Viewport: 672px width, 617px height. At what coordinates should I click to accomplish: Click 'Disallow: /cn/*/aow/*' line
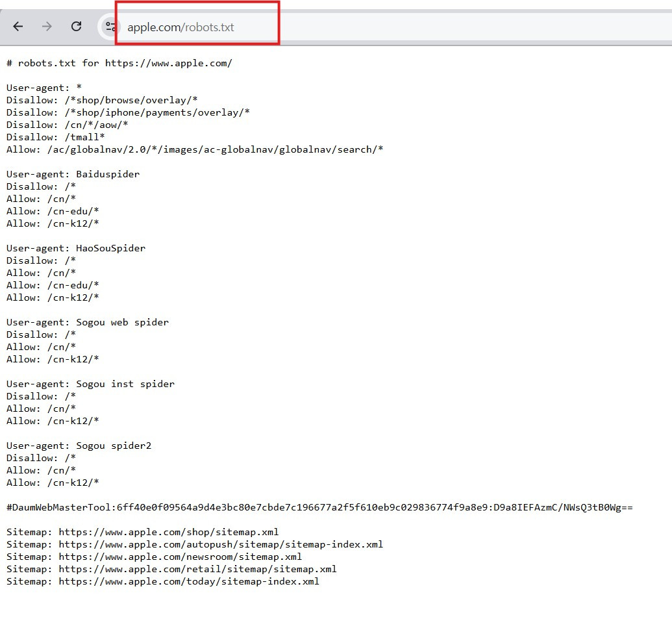pos(67,125)
